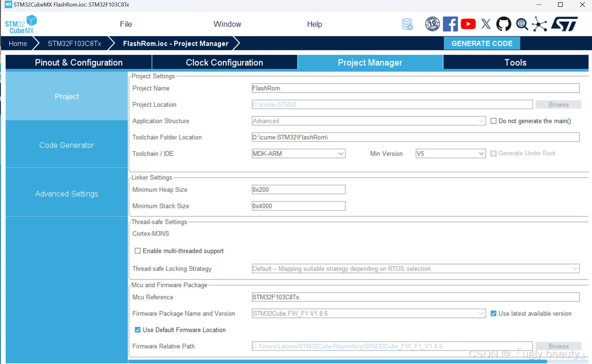592x364 pixels.
Task: Click the Project Settings group title
Action: 153,76
